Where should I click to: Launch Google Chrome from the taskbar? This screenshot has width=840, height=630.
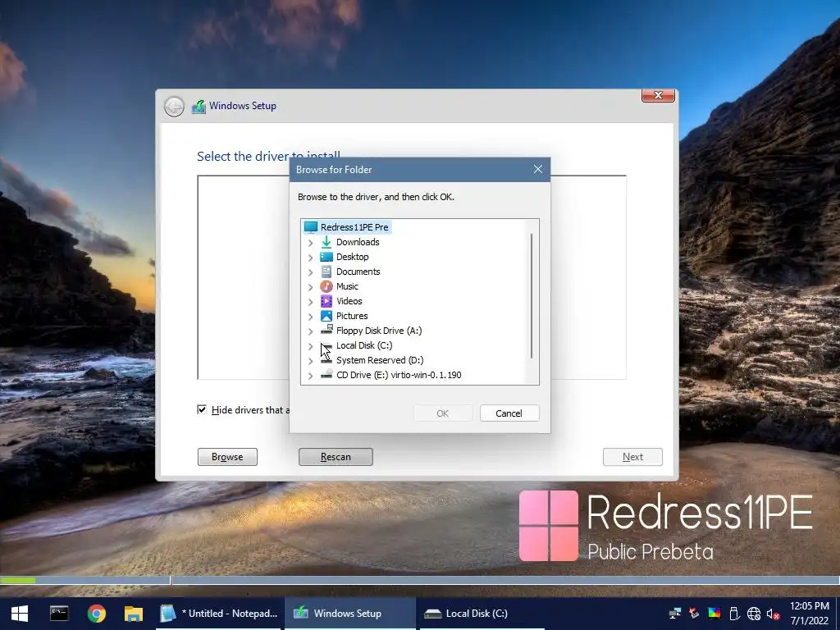97,614
